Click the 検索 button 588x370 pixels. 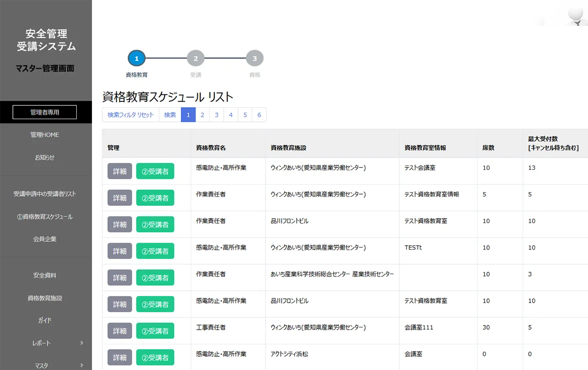point(170,115)
